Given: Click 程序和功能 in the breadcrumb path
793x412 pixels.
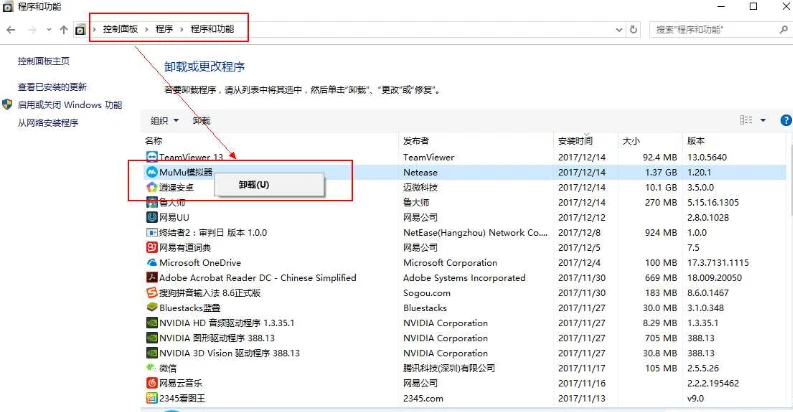Looking at the screenshot, I should (212, 29).
